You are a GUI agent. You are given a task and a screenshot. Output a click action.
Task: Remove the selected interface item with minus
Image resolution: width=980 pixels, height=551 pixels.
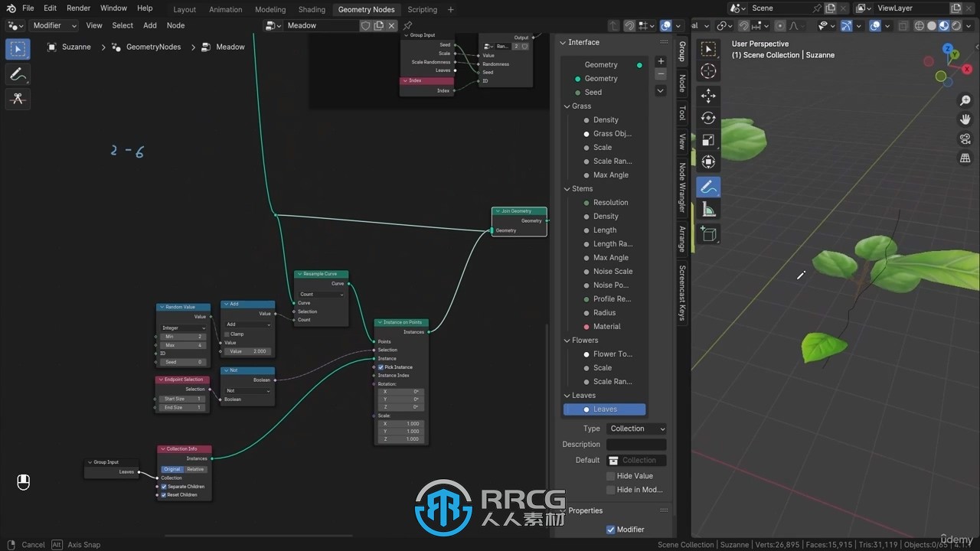point(661,74)
